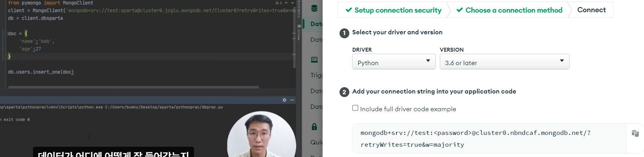
Task: Copy the MongoDB connection string
Action: (635, 133)
